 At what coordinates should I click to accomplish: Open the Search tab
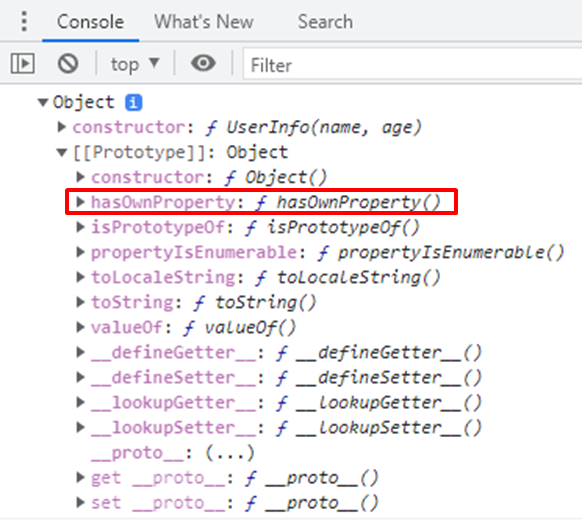tap(325, 22)
